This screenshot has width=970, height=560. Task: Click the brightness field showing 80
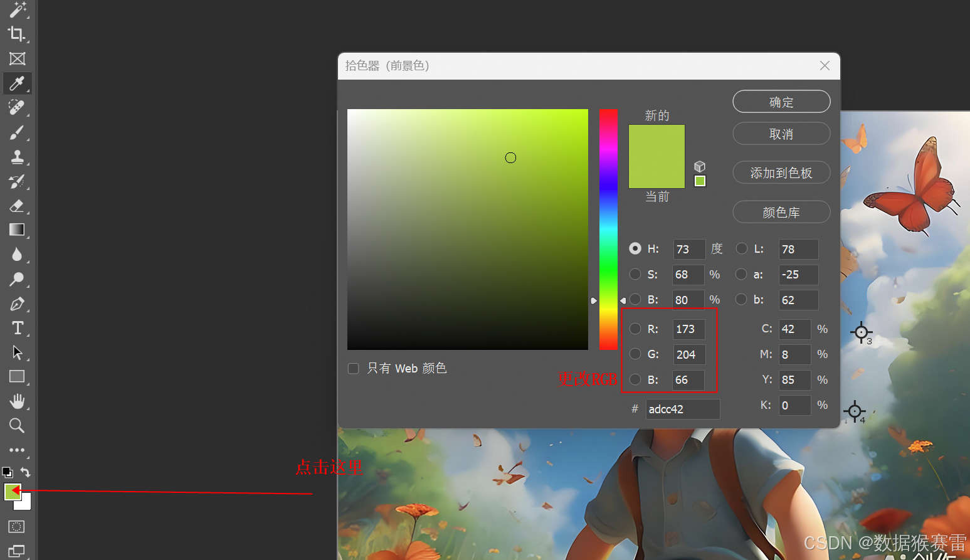tap(688, 300)
